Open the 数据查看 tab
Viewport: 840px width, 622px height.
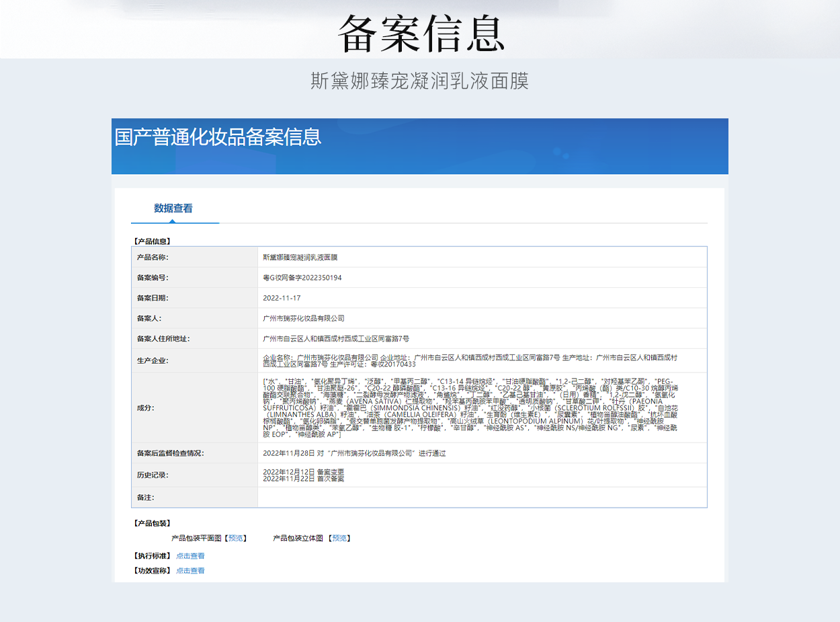point(173,208)
